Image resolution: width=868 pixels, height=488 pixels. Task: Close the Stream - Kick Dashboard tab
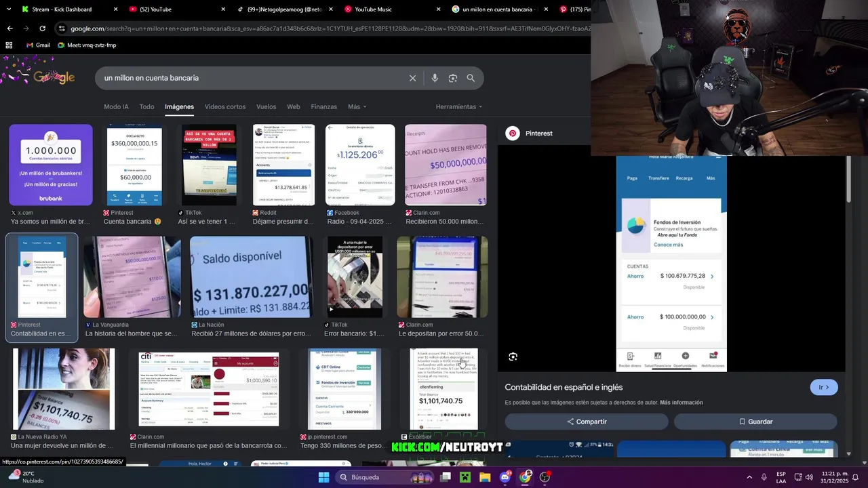pyautogui.click(x=115, y=9)
